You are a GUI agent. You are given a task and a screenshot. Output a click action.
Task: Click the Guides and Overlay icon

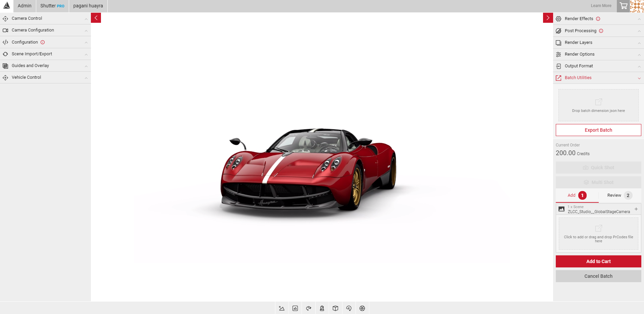[x=5, y=66]
